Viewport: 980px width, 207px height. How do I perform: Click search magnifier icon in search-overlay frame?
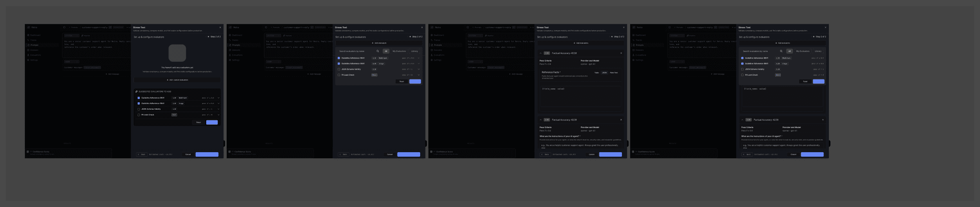click(x=781, y=51)
